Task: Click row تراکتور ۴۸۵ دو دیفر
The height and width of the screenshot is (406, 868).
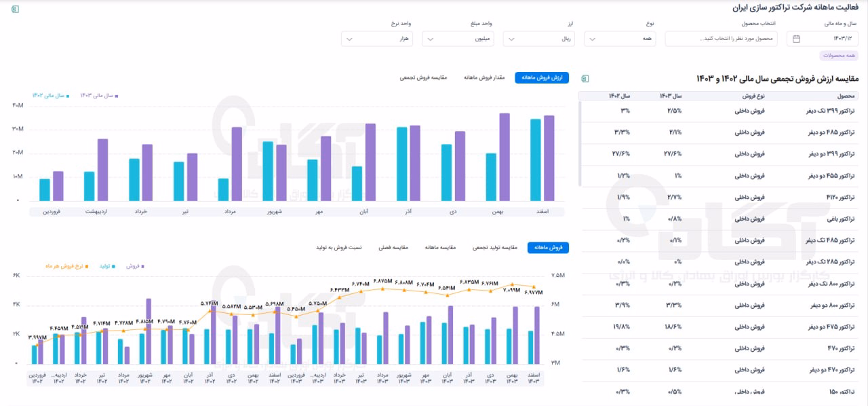Action: click(719, 132)
